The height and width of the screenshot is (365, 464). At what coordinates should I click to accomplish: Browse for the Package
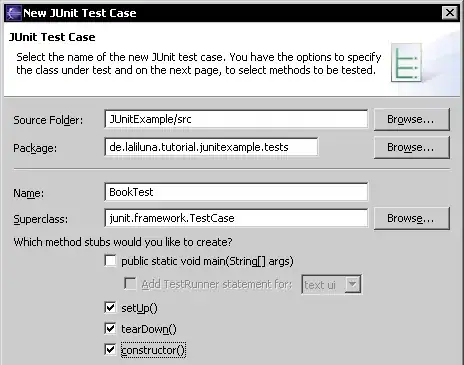(412, 147)
